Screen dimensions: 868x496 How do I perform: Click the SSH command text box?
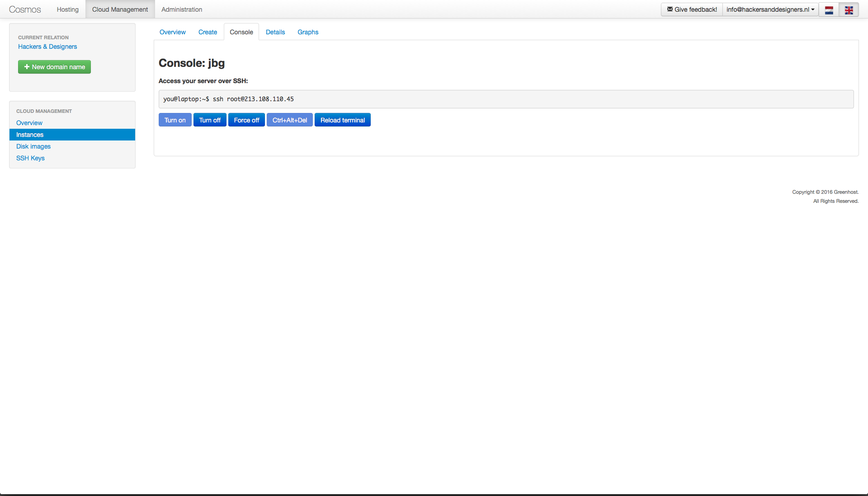pyautogui.click(x=506, y=99)
